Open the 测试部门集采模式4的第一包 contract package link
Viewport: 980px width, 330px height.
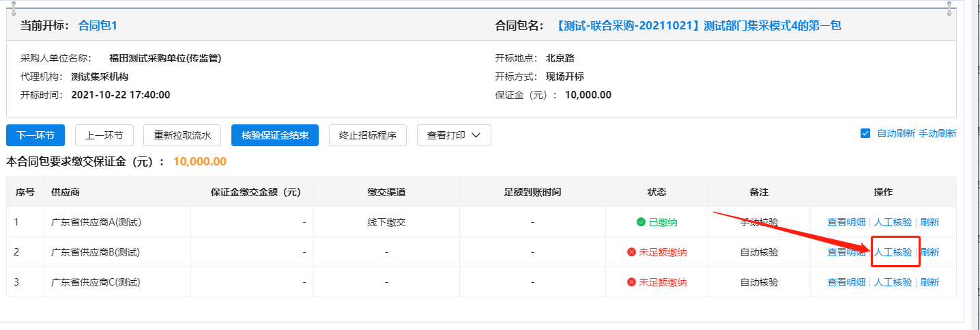[x=697, y=26]
